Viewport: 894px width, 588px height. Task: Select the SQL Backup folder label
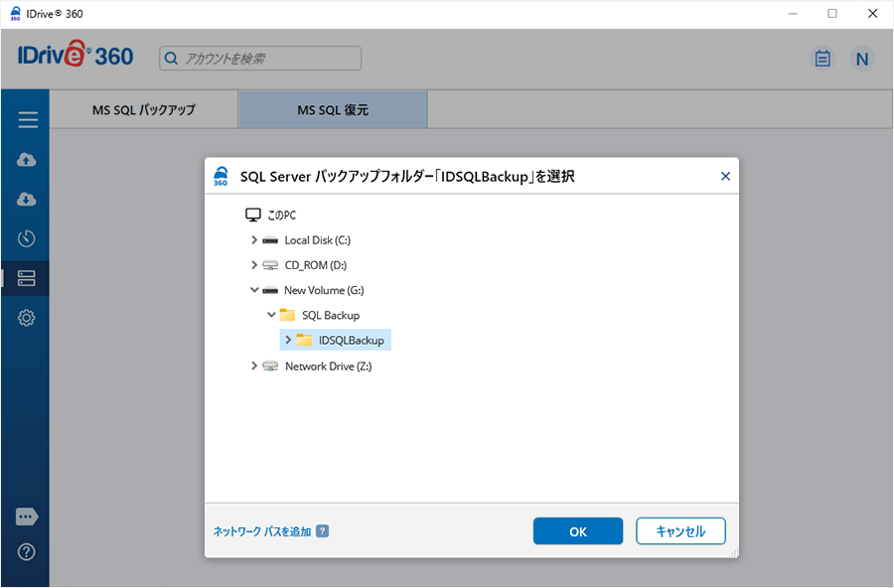pos(331,315)
